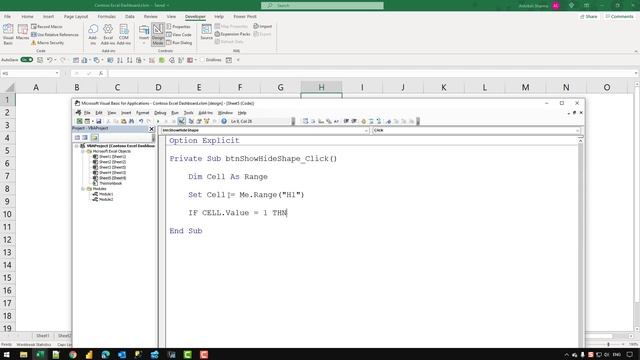This screenshot has width=640, height=360.
Task: Expand Insert controls dropdown
Action: pyautogui.click(x=144, y=34)
